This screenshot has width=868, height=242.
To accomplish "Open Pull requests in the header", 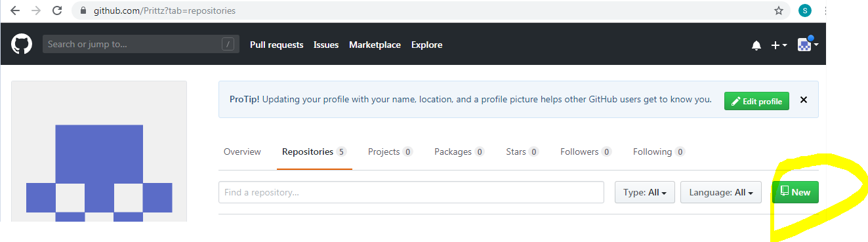I will click(x=276, y=45).
